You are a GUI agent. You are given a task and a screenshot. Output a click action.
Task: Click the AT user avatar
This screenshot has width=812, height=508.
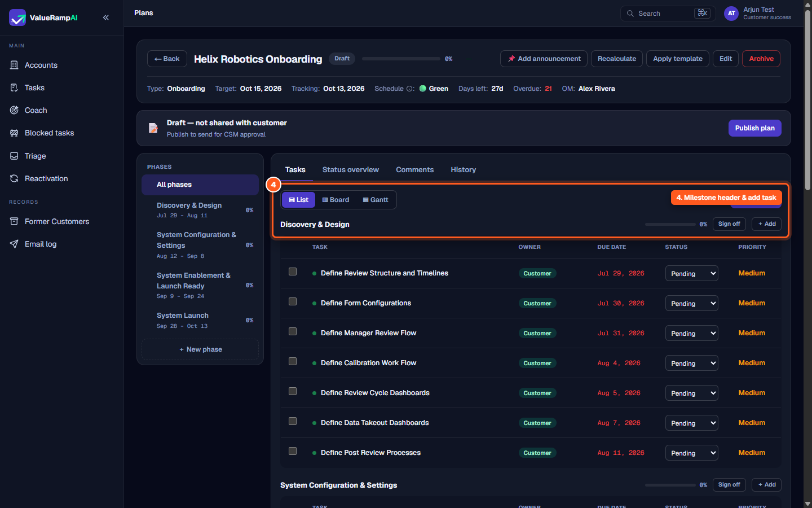pos(731,14)
